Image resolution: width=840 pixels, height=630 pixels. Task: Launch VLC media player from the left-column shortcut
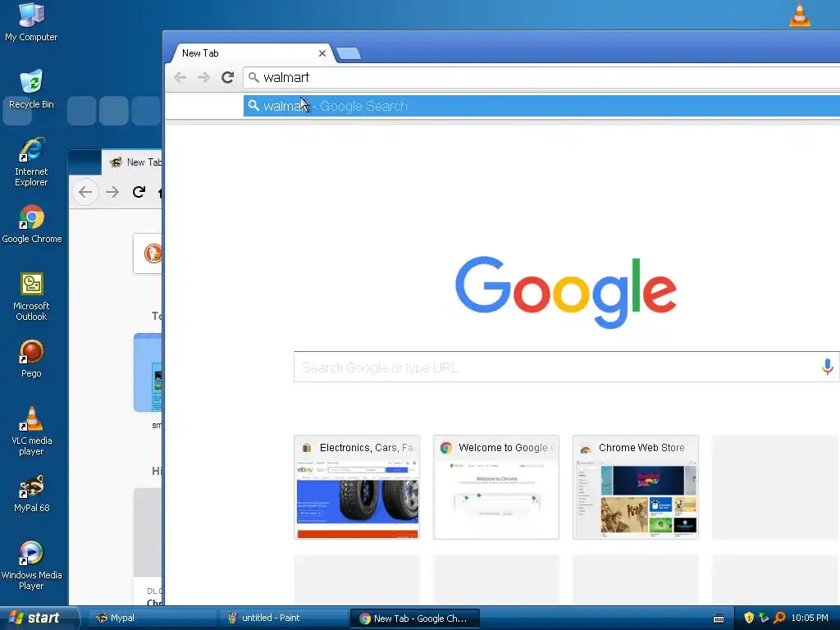(x=31, y=431)
